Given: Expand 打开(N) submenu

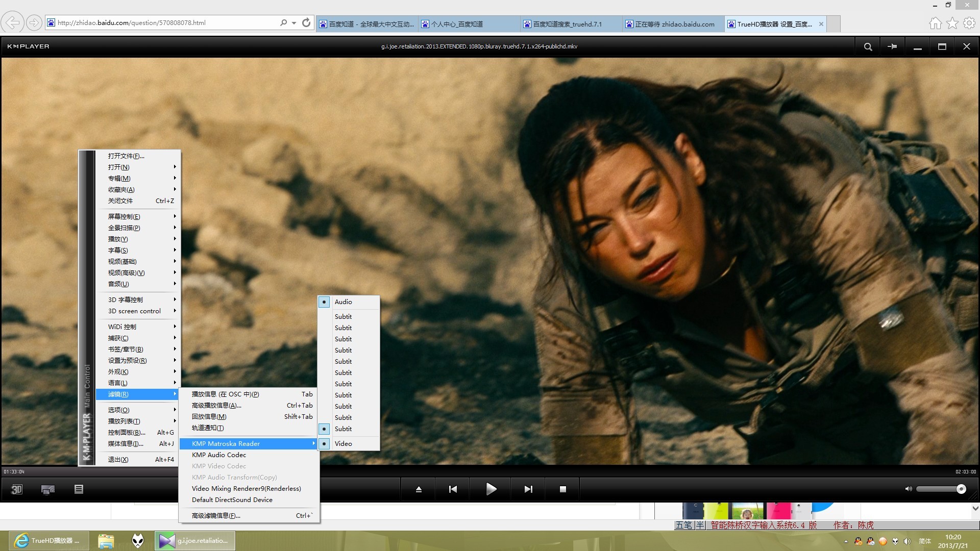Looking at the screenshot, I should [138, 167].
